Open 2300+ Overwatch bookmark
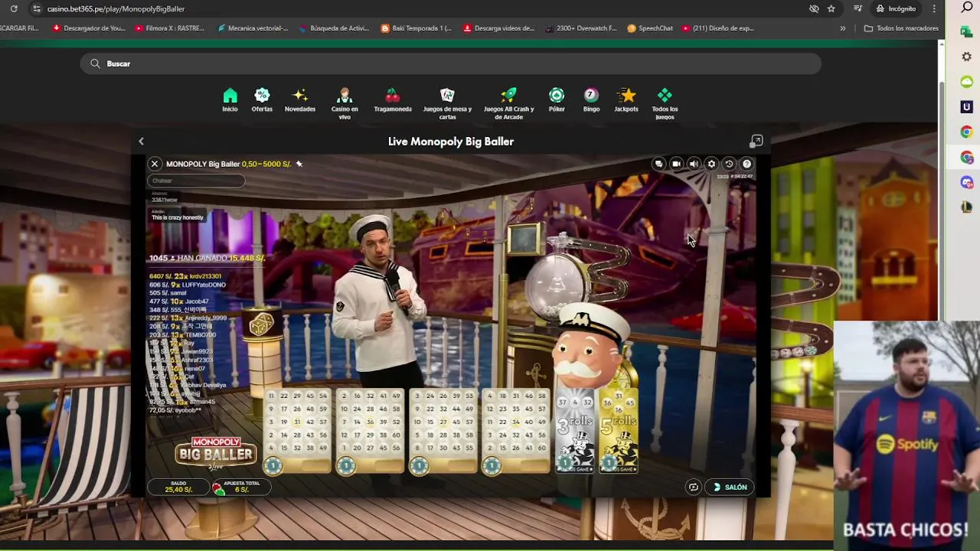 click(x=581, y=28)
